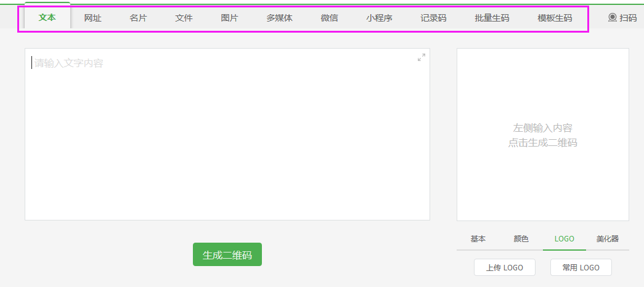Switch to the 基本 settings tab
Screen dimensions: 644x287
click(478, 239)
